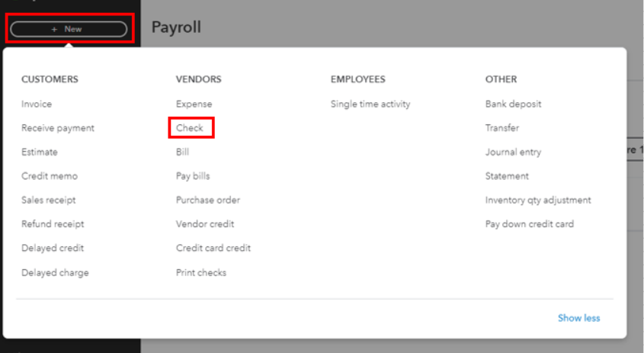Collapse menu with Show less link
The width and height of the screenshot is (644, 353).
tap(578, 318)
